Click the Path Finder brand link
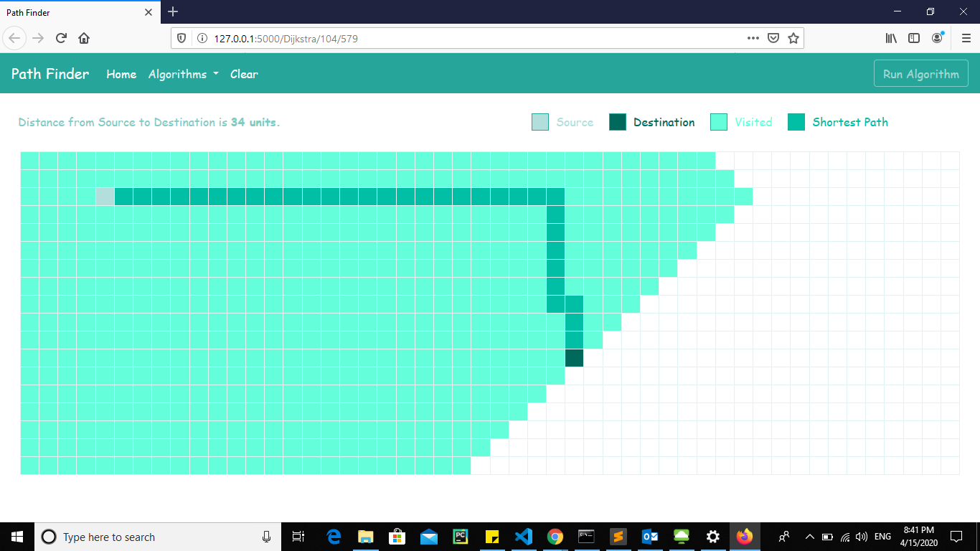This screenshot has height=551, width=980. pos(50,74)
